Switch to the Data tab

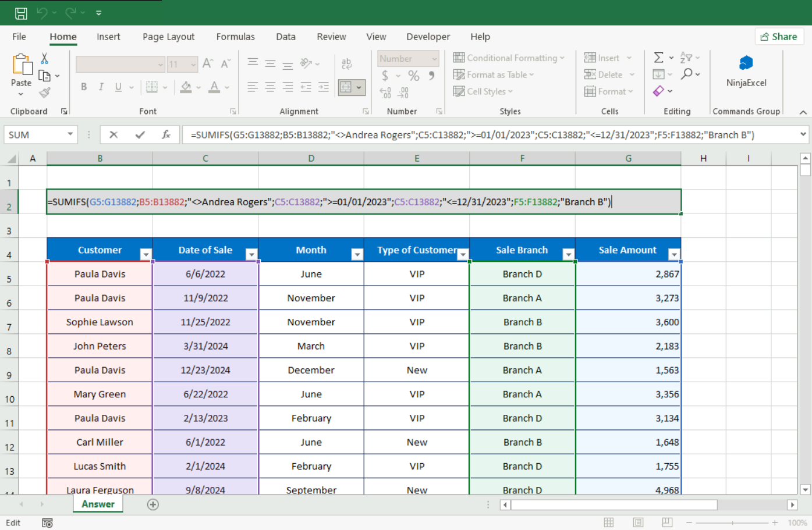(285, 37)
